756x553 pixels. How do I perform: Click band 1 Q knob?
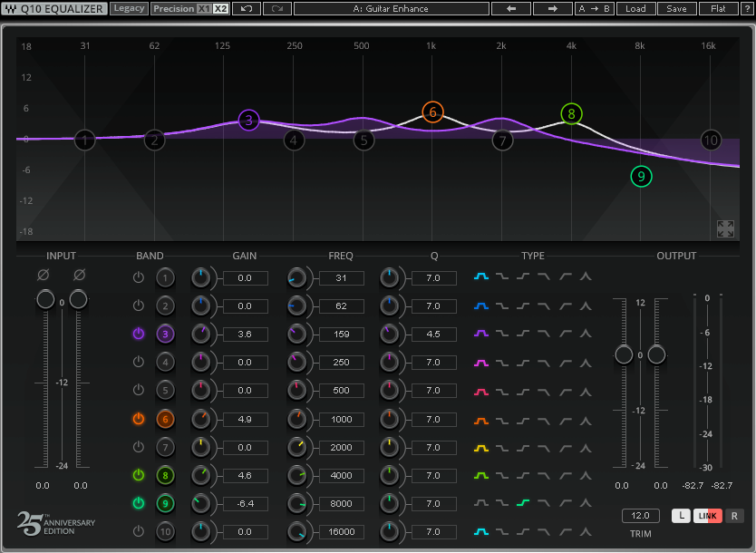389,277
